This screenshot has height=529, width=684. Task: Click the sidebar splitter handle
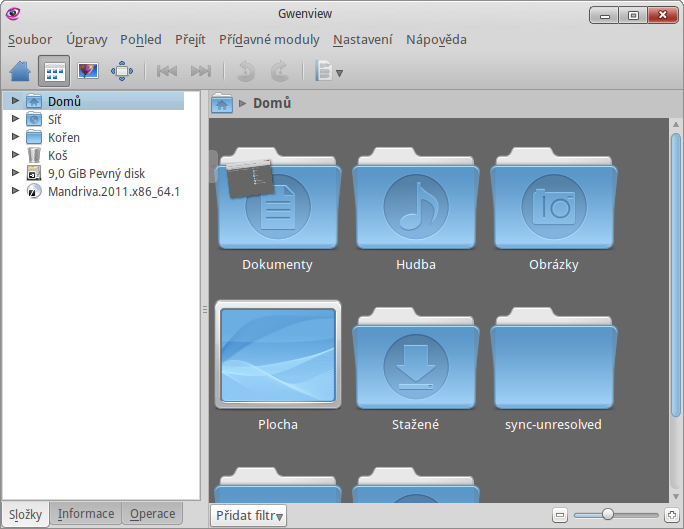(x=205, y=310)
